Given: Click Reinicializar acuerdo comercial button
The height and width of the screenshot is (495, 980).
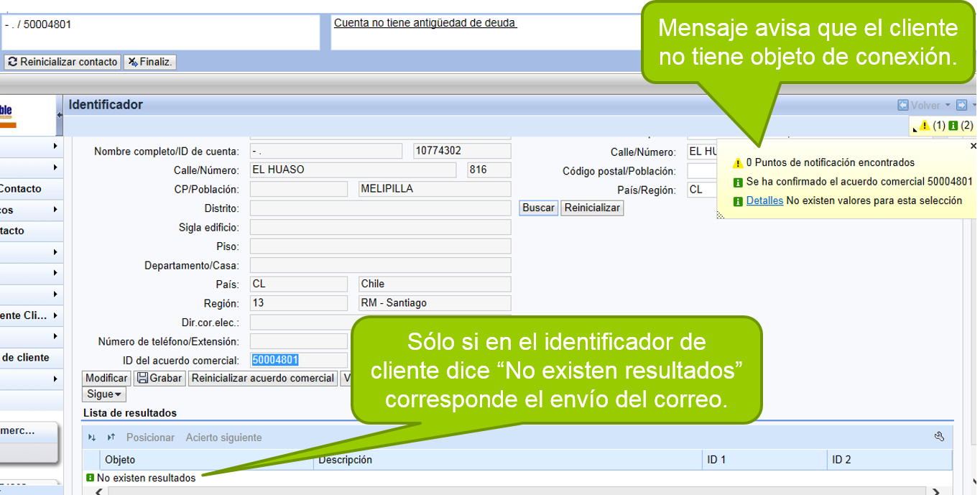Looking at the screenshot, I should click(263, 378).
